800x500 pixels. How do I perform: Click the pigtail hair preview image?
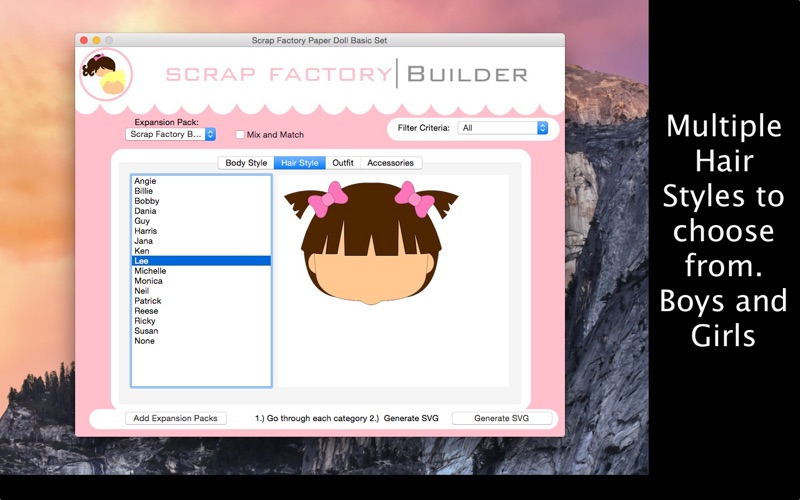click(371, 242)
